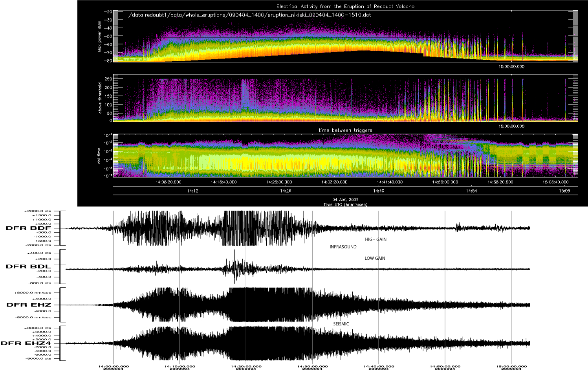Click the 15:00:00.000 label under above-threshold panel
This screenshot has height=371, width=588.
coord(511,127)
